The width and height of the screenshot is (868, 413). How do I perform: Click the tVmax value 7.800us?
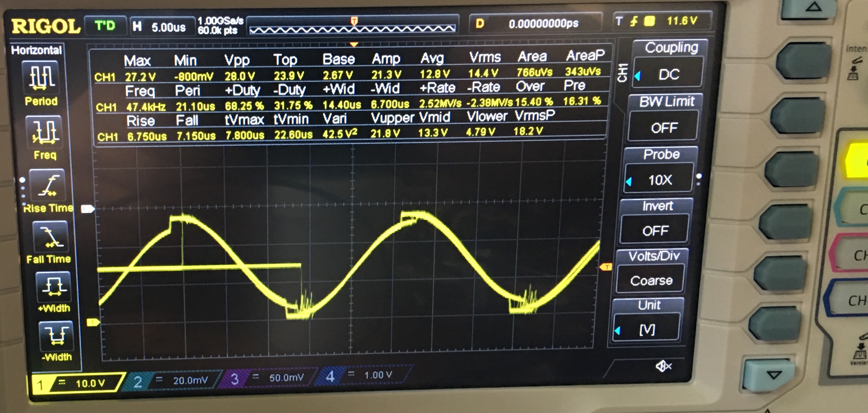click(x=245, y=135)
